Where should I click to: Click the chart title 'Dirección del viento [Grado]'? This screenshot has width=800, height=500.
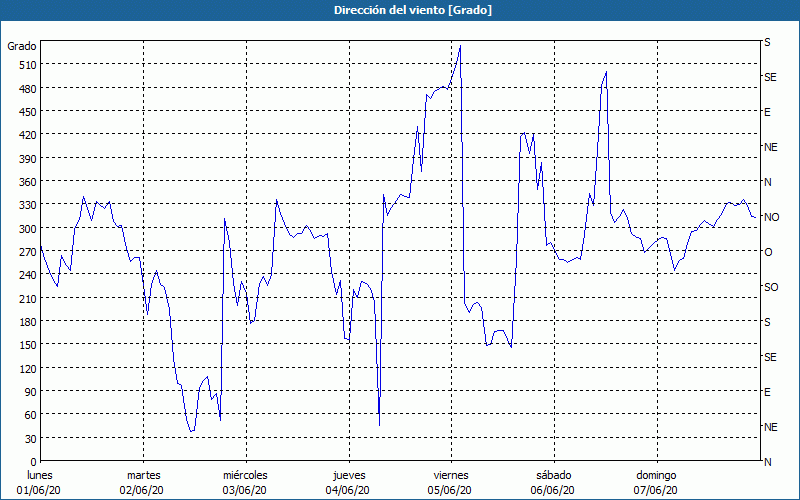413,10
